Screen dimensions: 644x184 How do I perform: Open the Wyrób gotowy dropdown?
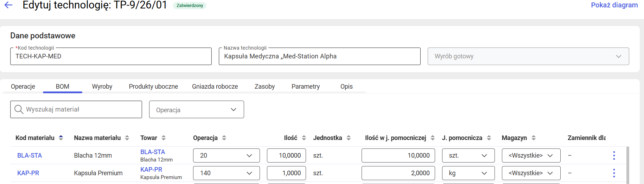click(528, 56)
